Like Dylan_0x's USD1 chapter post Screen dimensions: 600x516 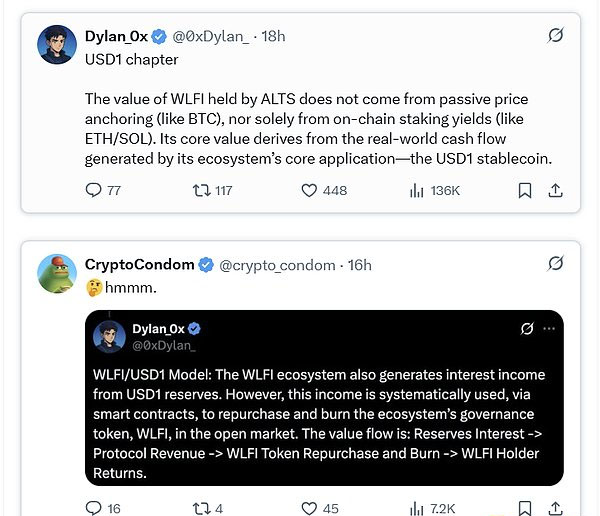310,190
